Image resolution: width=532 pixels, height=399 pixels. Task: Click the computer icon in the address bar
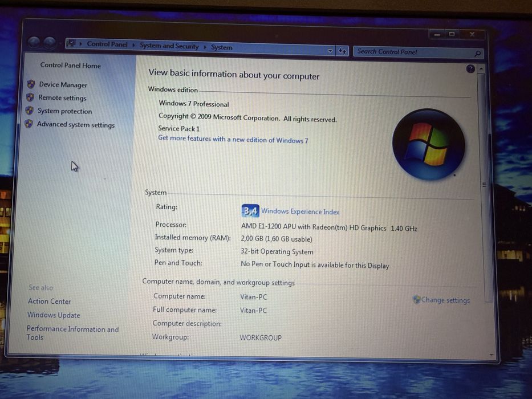[71, 43]
